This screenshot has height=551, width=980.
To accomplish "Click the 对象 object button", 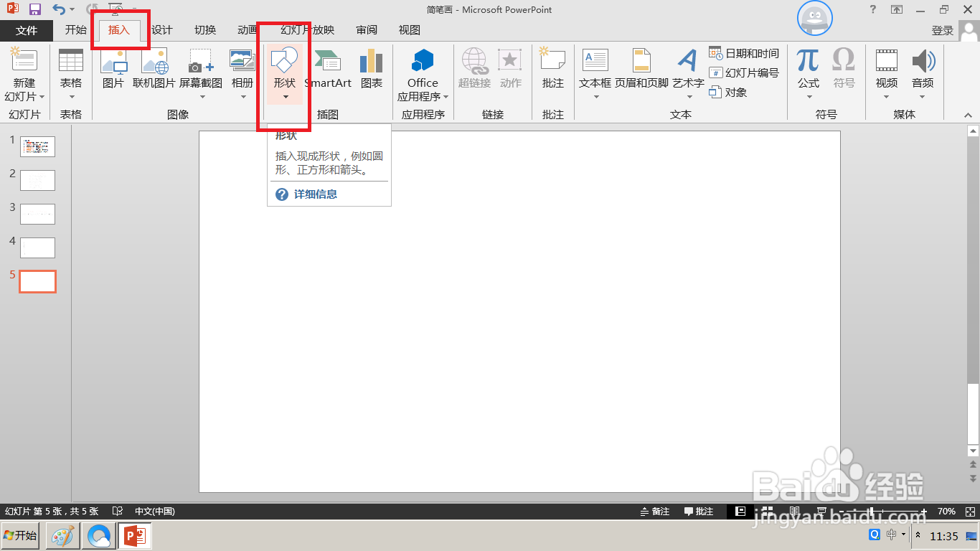I will tap(728, 92).
